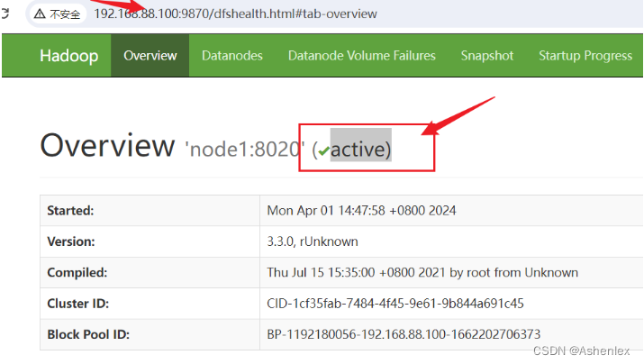Select the version value '3.3.0, rUnknown'

pyautogui.click(x=313, y=241)
